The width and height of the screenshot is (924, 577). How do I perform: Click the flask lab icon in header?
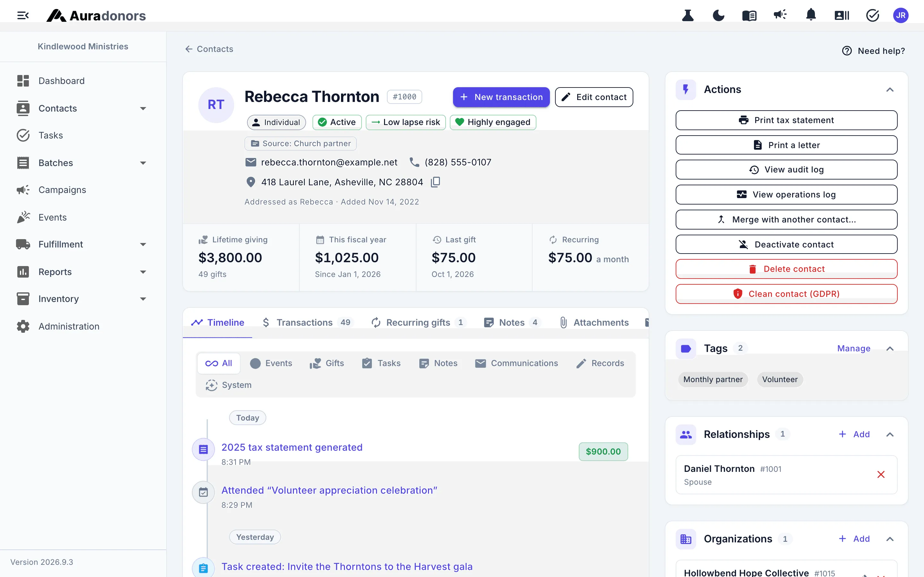click(688, 15)
